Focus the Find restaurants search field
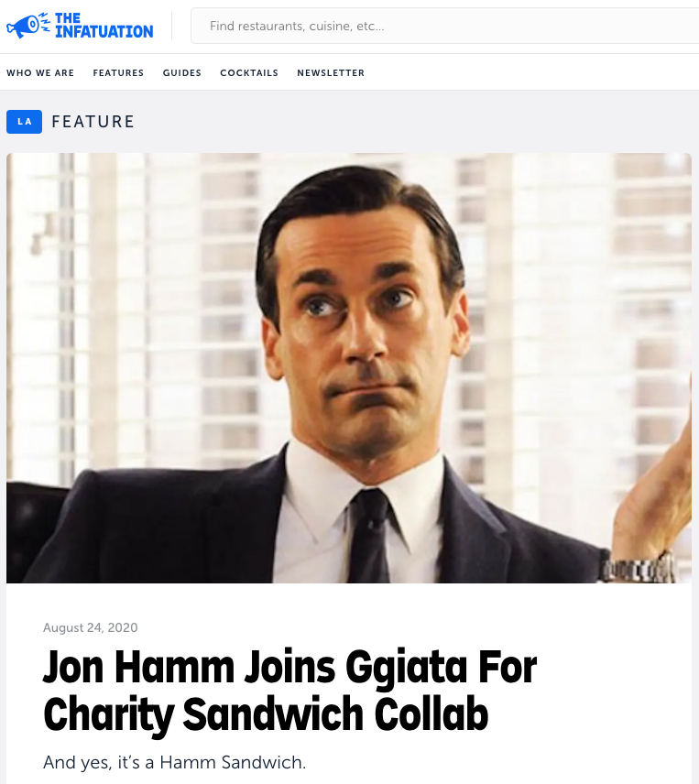This screenshot has height=784, width=699. tap(444, 26)
